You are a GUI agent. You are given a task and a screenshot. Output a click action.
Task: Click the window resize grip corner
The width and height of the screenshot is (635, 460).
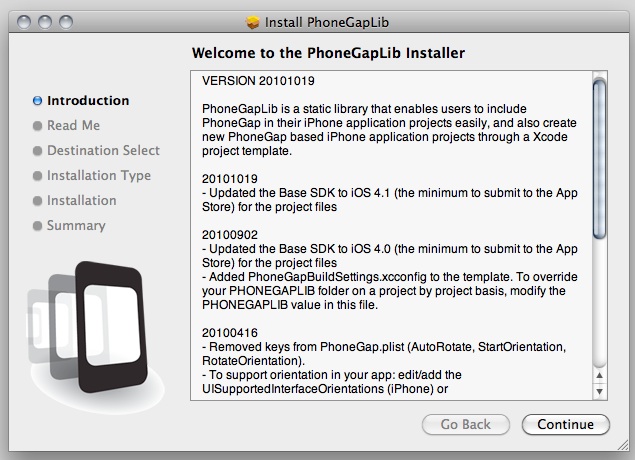click(x=622, y=445)
